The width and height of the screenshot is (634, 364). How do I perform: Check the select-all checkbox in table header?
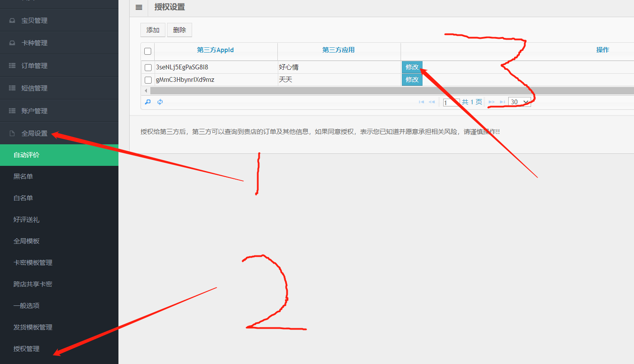coord(148,51)
